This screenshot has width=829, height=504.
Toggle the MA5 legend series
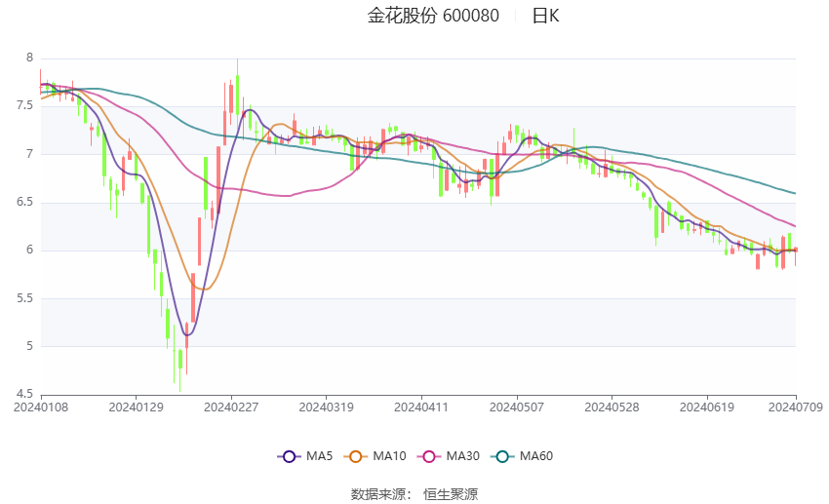click(x=305, y=456)
